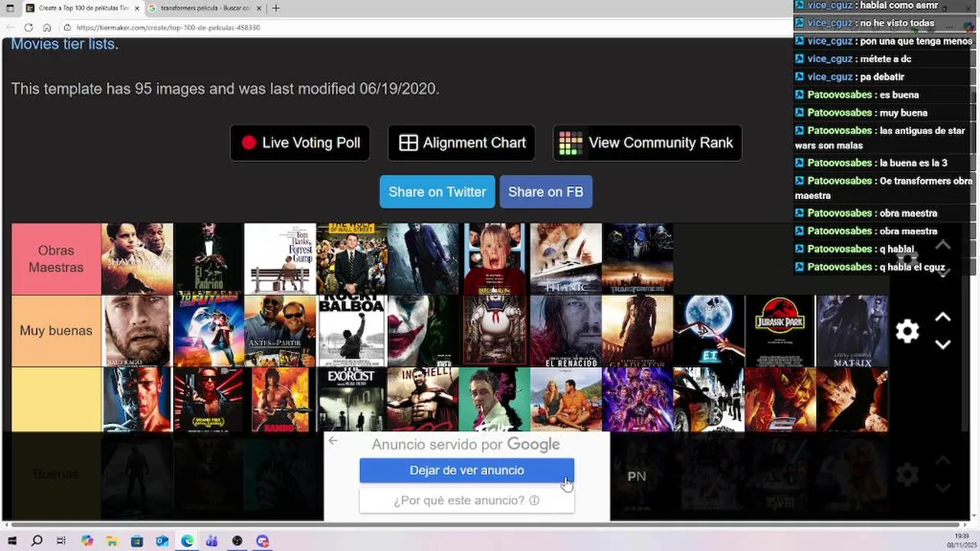Open a new browser tab
This screenshot has width=980, height=551.
point(276,8)
